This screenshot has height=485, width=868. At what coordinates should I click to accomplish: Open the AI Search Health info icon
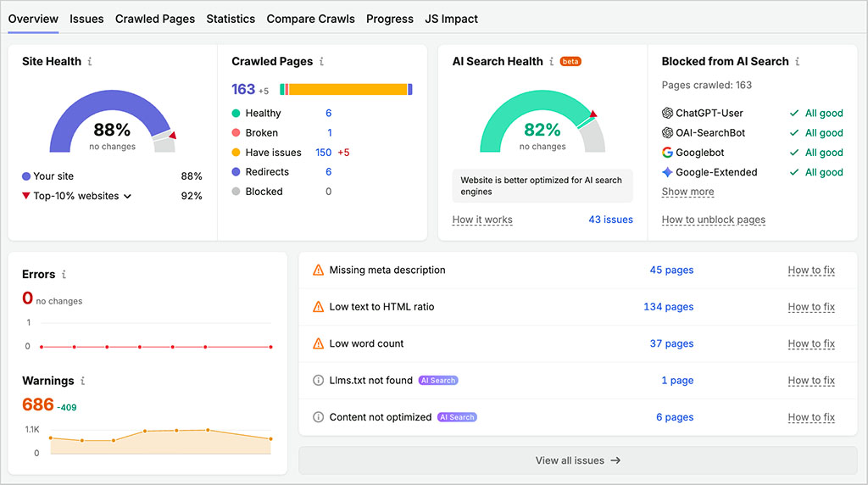tap(551, 61)
